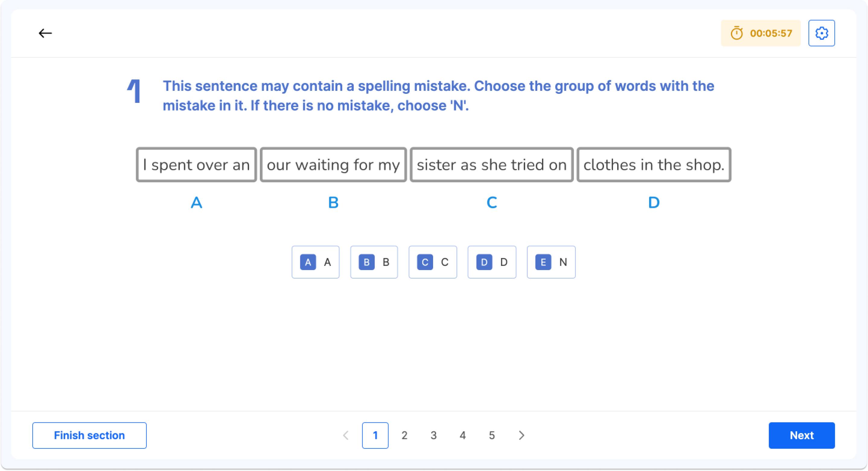Select answer option C

coord(433,262)
